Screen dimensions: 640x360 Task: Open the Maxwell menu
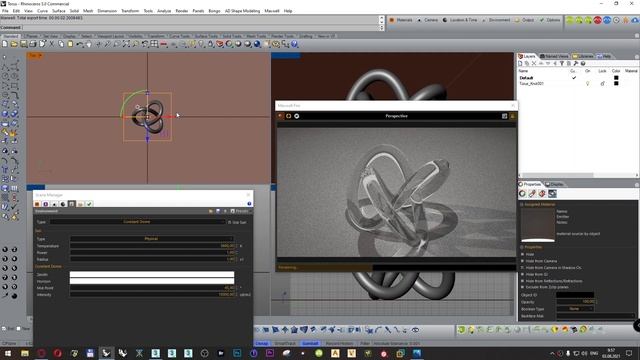(x=272, y=11)
